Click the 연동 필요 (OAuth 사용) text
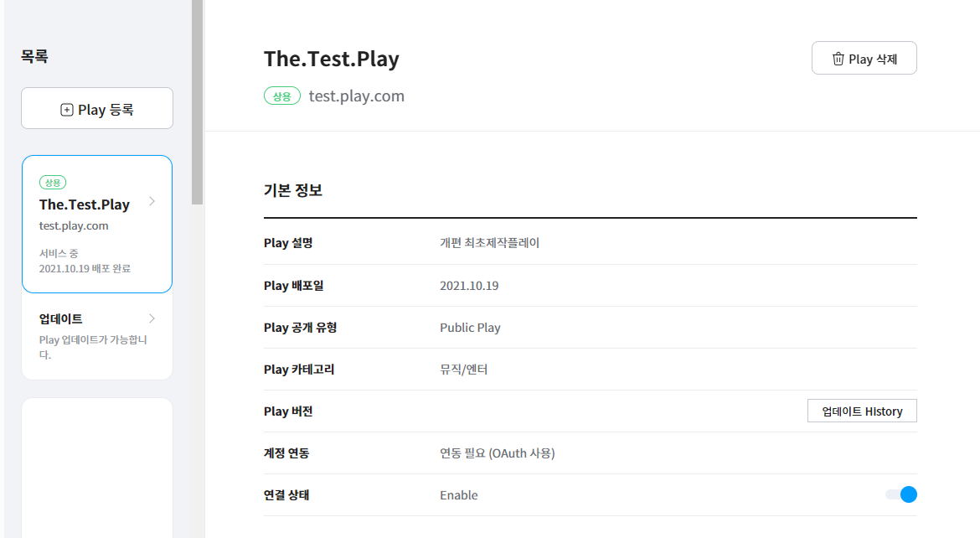The image size is (980, 538). 498,453
